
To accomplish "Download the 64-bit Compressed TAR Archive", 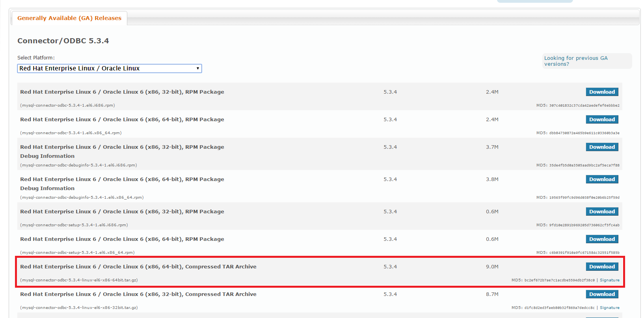I will tap(602, 267).
